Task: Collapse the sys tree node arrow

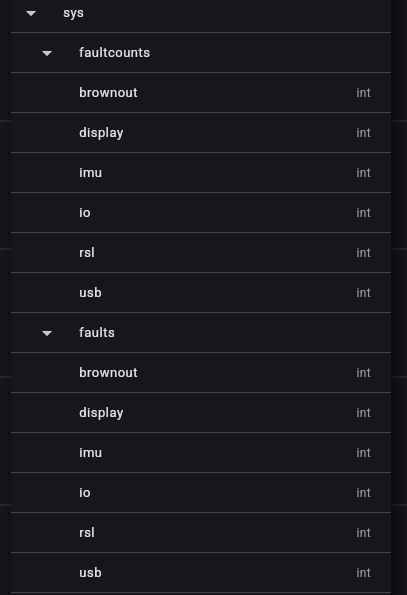Action: (x=31, y=13)
